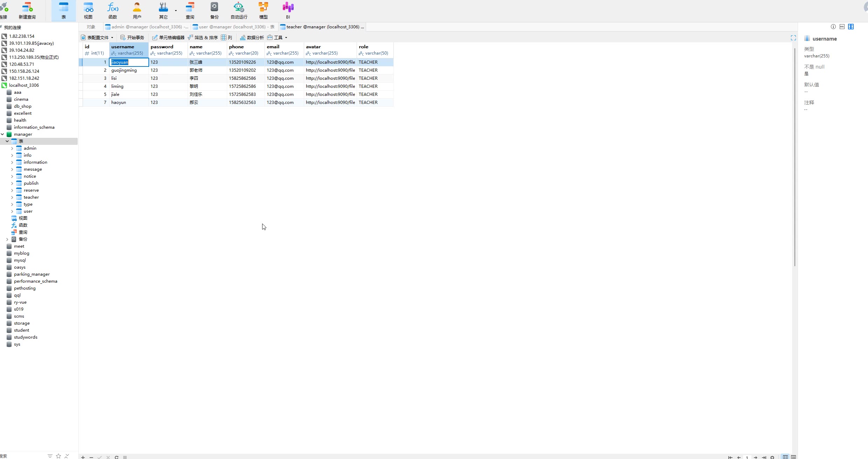Switch to the admin @manager tab

[147, 27]
